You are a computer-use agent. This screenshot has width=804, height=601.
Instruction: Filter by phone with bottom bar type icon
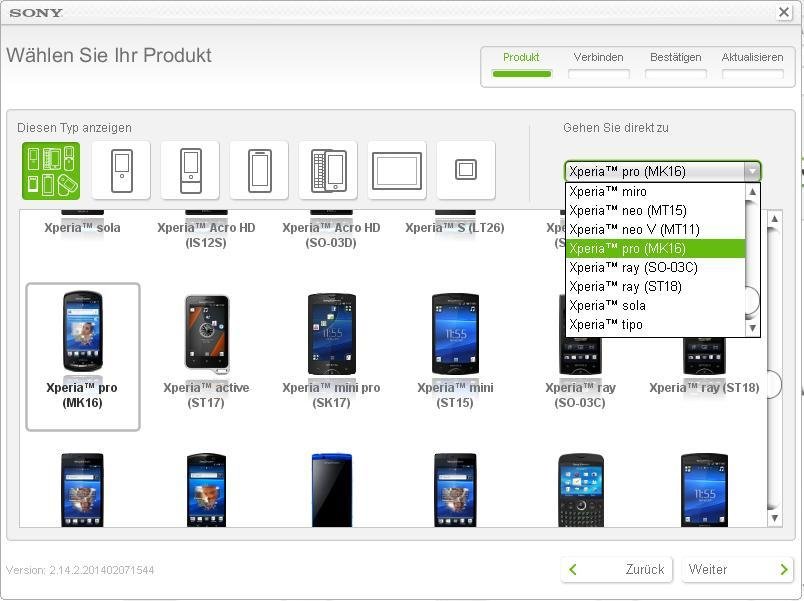[190, 171]
